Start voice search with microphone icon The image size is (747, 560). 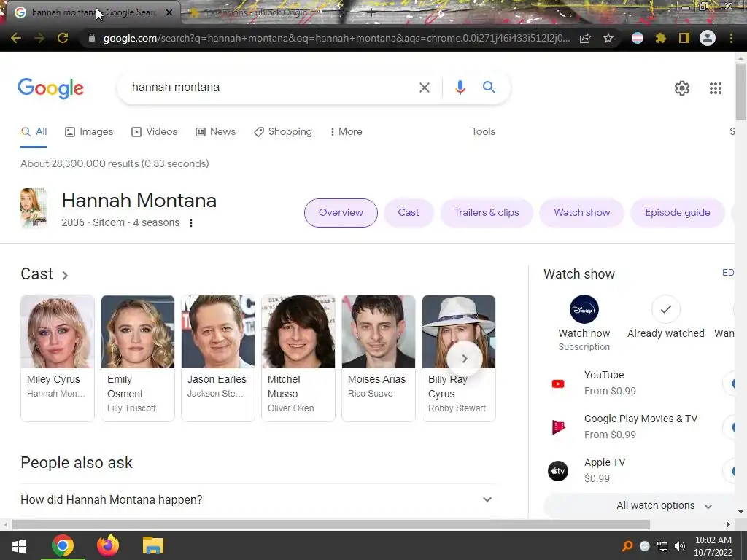pyautogui.click(x=460, y=87)
